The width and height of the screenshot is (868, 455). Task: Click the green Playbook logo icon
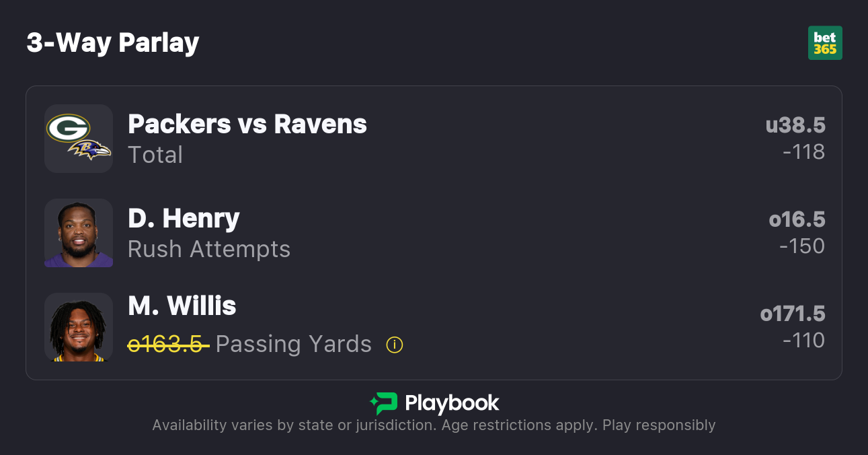coord(384,403)
